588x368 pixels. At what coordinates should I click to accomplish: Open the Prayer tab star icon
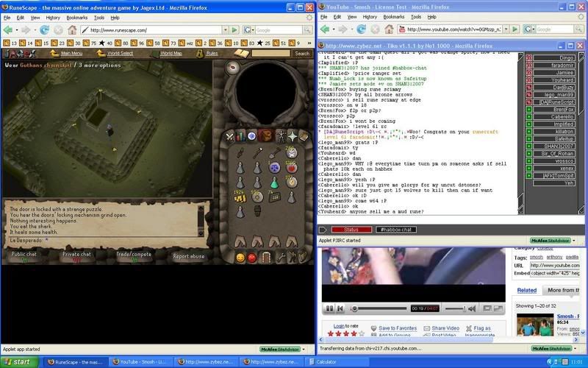[292, 136]
